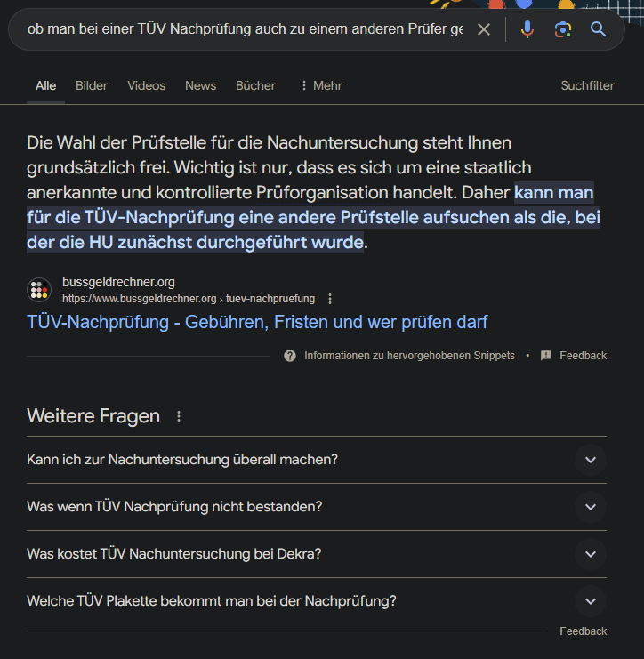Click the bussgeldrechner.org site favicon
The height and width of the screenshot is (659, 644).
(39, 290)
